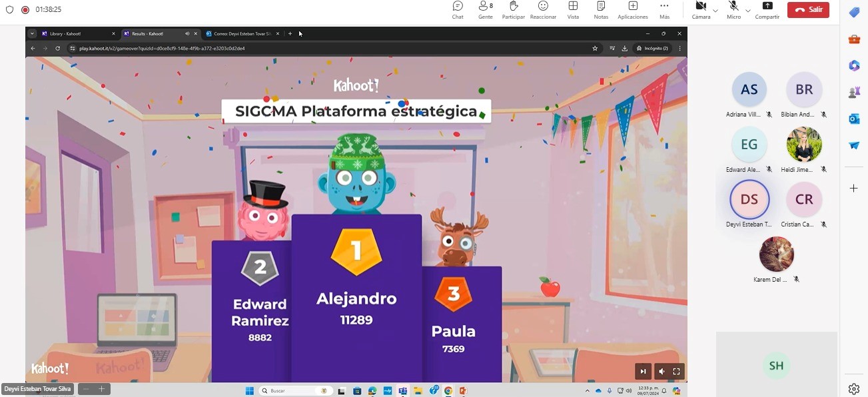Select Karem Del's cat photo tile
868x397 pixels.
[777, 254]
